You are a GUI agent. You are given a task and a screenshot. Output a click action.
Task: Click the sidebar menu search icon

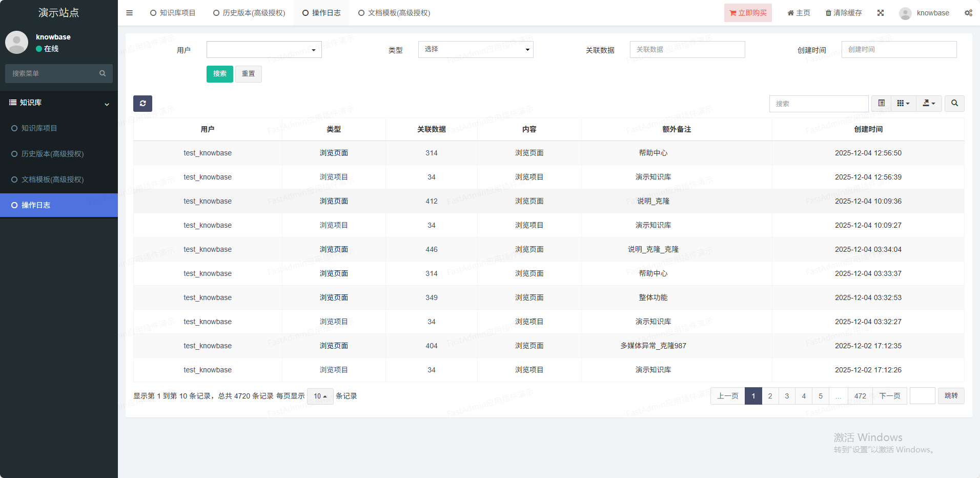103,73
